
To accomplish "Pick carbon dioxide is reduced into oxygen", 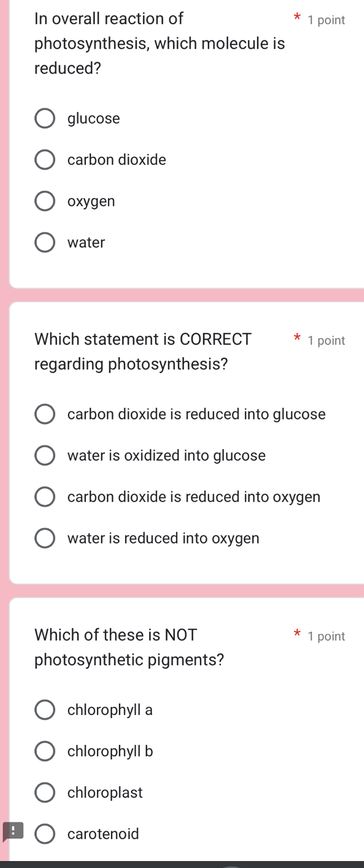I will pyautogui.click(x=45, y=497).
